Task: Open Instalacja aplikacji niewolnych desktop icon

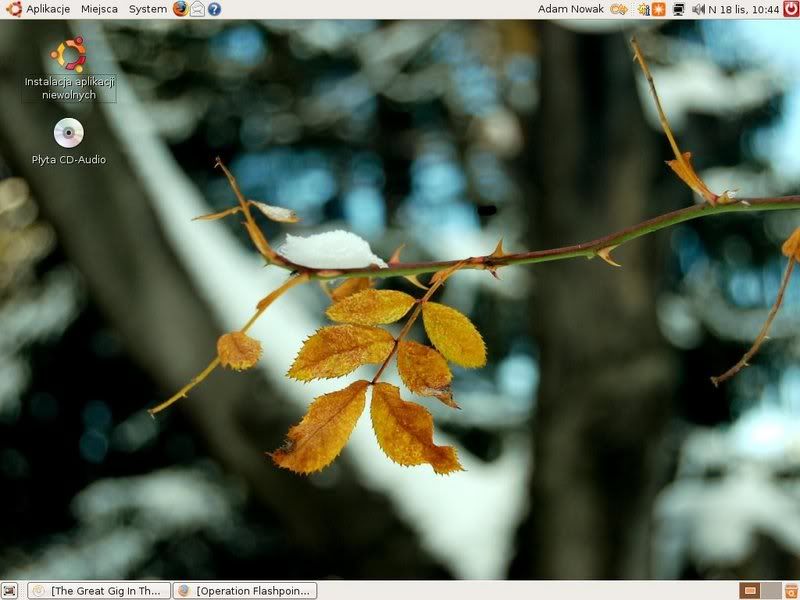Action: [69, 57]
